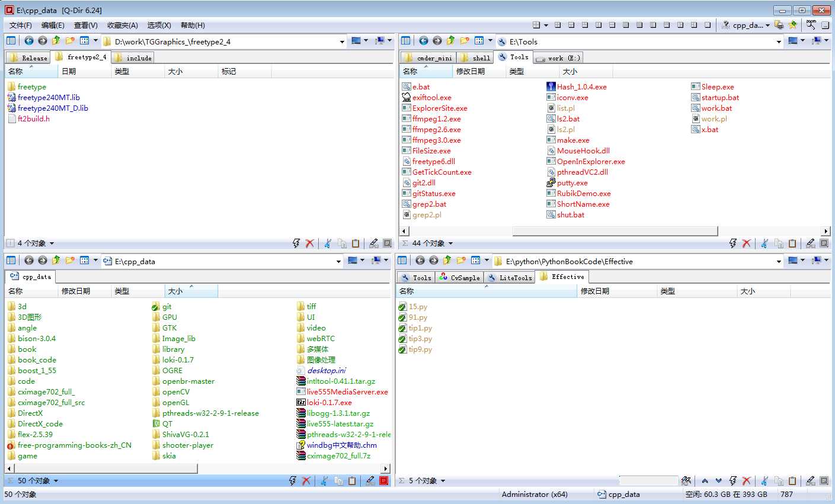Click new folder icon in the Effective pane
The image size is (835, 504).
(461, 261)
